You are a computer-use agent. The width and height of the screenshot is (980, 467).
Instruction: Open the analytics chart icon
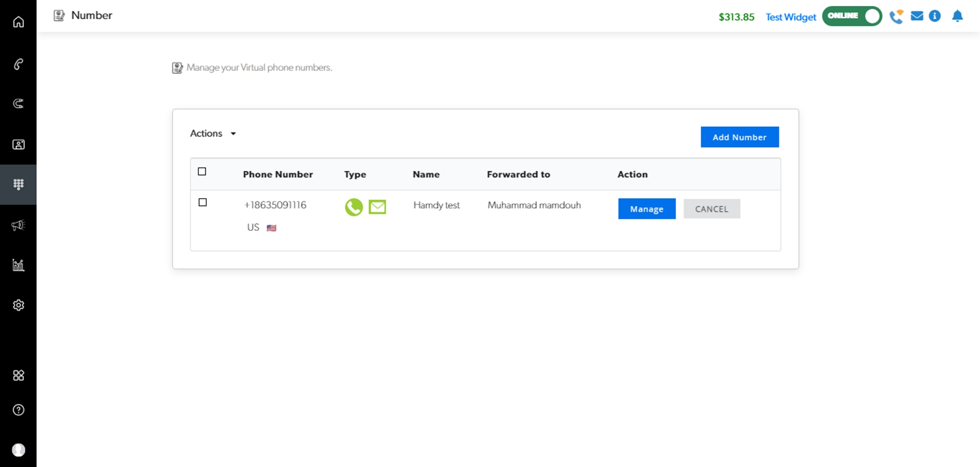[x=18, y=265]
